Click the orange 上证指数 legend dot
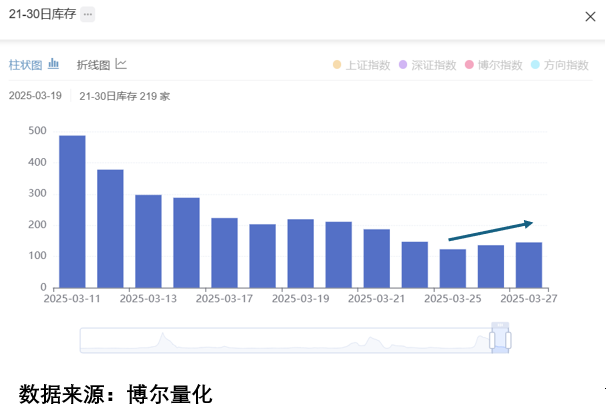This screenshot has height=414, width=613. click(x=337, y=65)
